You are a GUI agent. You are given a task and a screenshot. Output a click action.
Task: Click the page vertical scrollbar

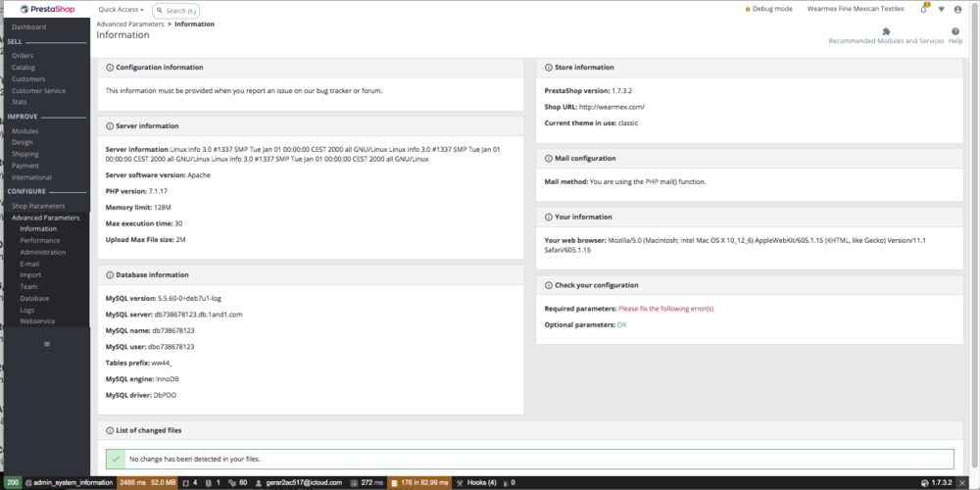point(976,237)
